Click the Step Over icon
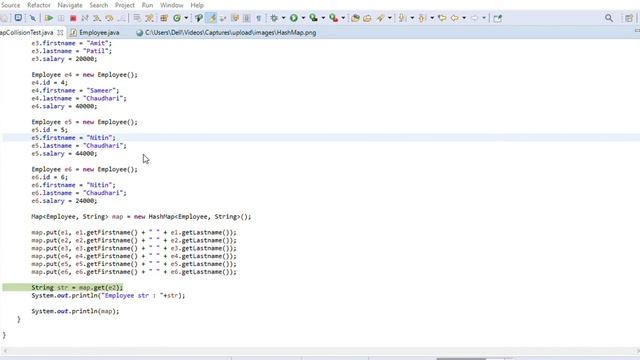Viewport: 640px width, 360px height. [109, 18]
